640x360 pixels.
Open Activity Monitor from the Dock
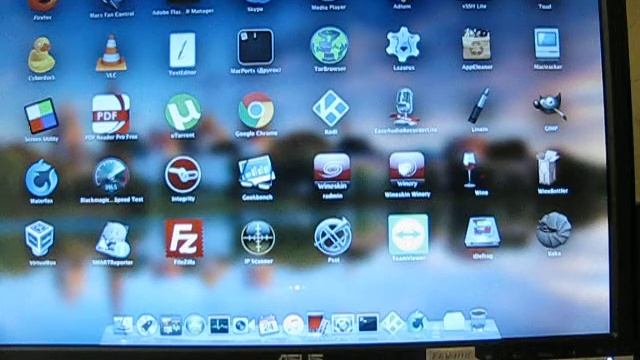point(219,325)
